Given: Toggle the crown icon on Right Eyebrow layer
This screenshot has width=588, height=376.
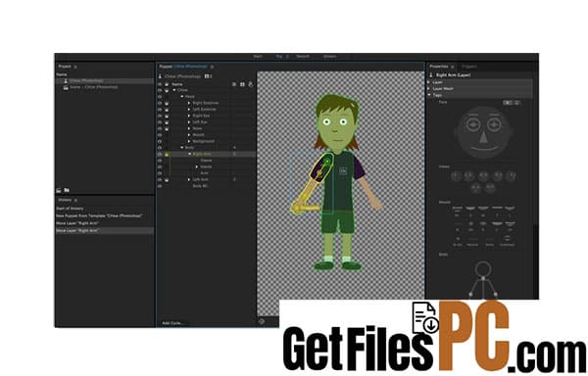Looking at the screenshot, I should [x=167, y=104].
